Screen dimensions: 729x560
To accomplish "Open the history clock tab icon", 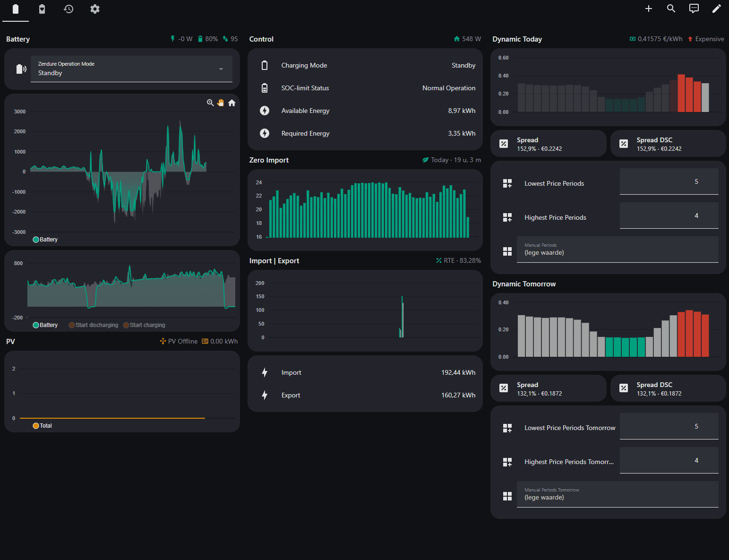I will [69, 9].
